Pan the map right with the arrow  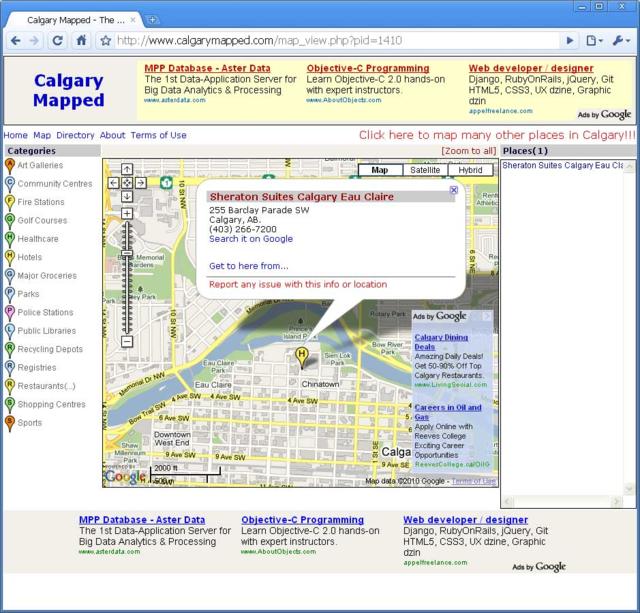(x=141, y=183)
